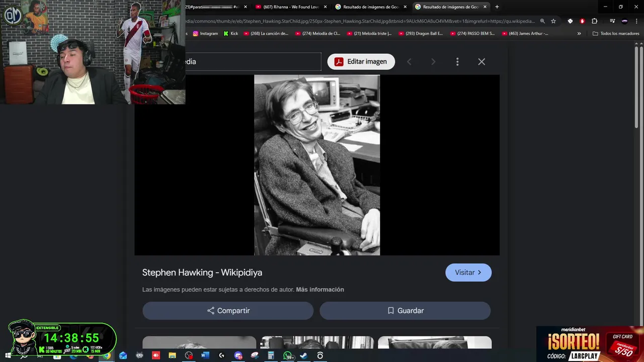Open the third related image thumbnail
The height and width of the screenshot is (362, 644).
click(435, 342)
